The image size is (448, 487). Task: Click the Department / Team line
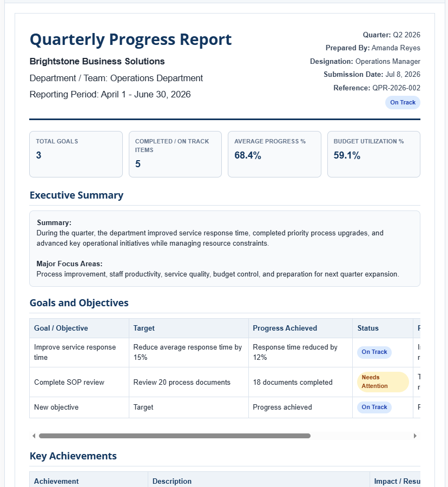(x=116, y=78)
